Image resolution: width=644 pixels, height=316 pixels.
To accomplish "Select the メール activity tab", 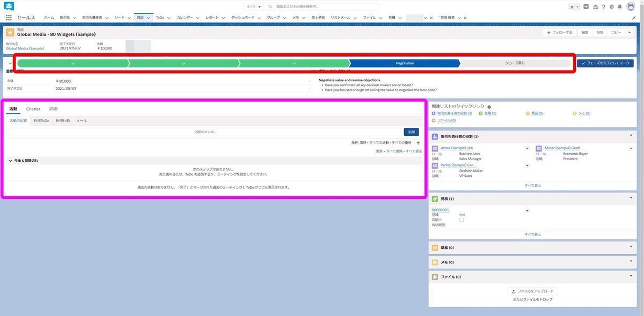I will click(x=82, y=120).
